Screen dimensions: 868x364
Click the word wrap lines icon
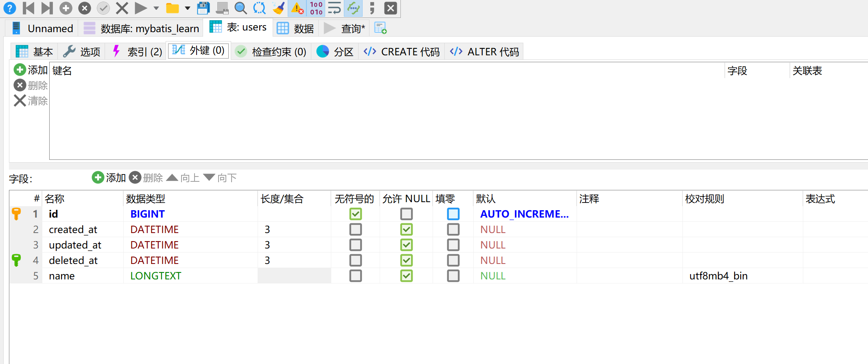coord(335,8)
